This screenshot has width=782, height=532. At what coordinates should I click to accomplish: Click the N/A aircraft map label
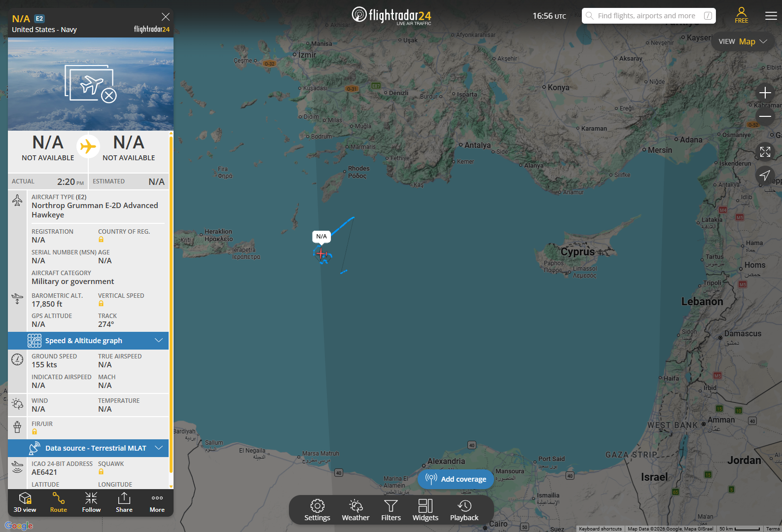(321, 237)
